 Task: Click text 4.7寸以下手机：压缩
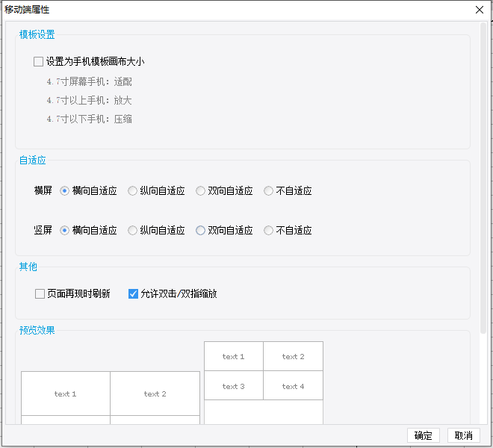click(90, 119)
